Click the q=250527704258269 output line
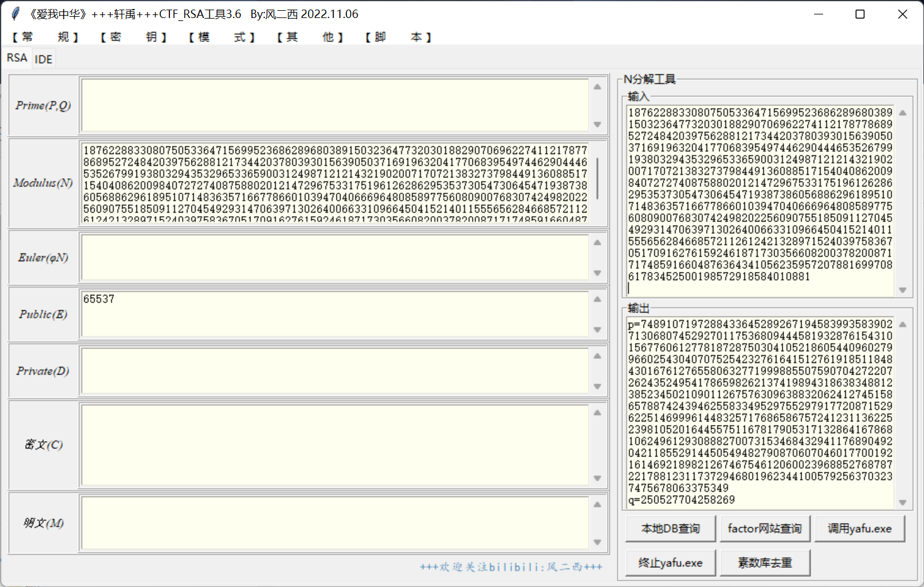Viewport: 924px width, 587px height. click(681, 500)
